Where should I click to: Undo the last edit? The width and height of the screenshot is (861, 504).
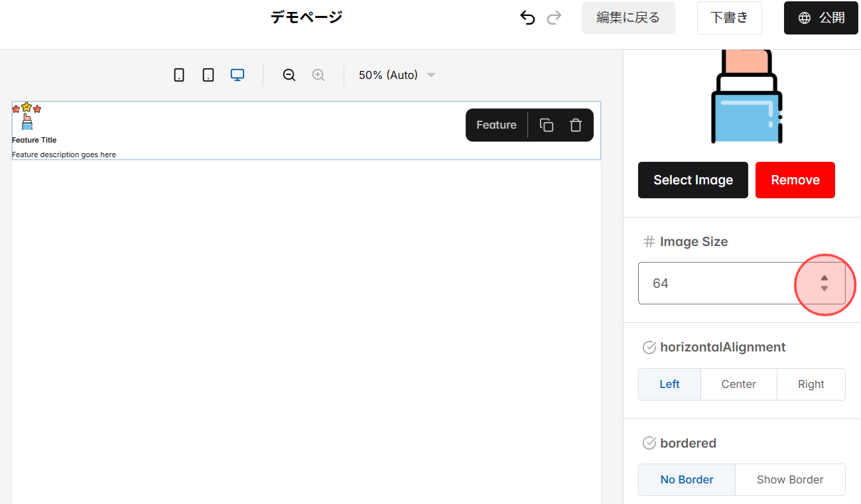pos(527,18)
